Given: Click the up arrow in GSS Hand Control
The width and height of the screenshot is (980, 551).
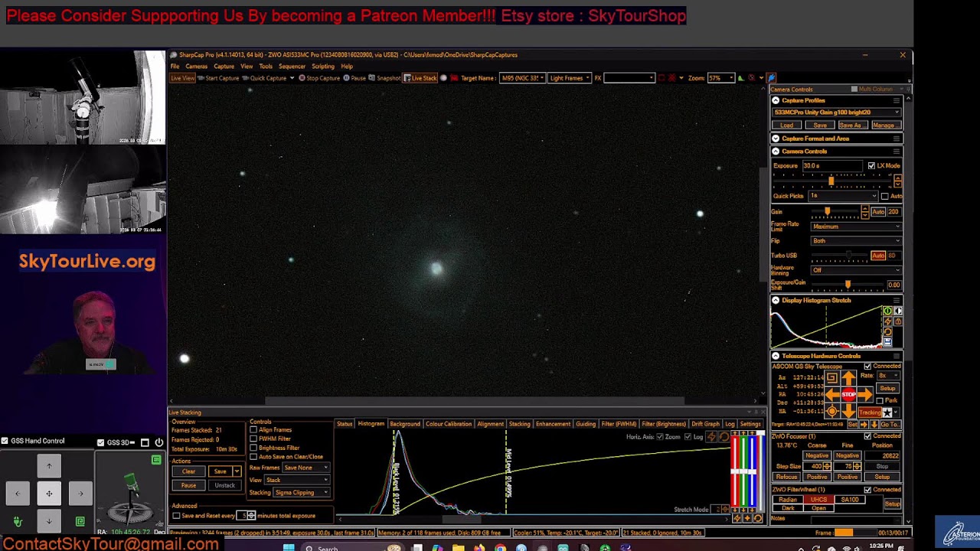Looking at the screenshot, I should pyautogui.click(x=49, y=466).
